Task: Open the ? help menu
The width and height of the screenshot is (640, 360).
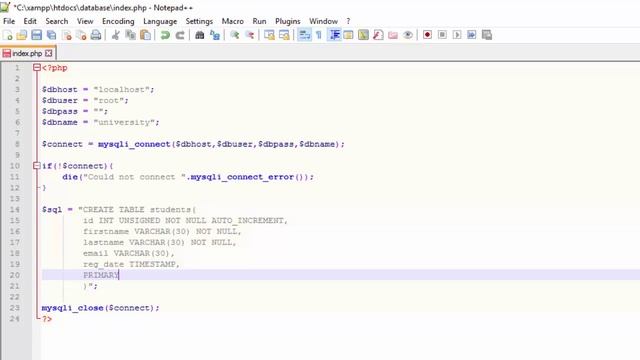Action: tap(348, 21)
